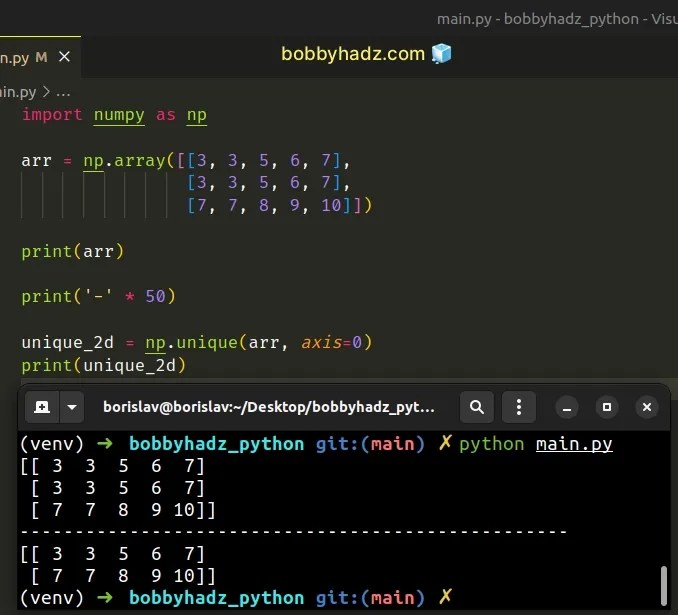Minimize the terminal window
Viewport: 678px width, 615px height.
tap(567, 407)
